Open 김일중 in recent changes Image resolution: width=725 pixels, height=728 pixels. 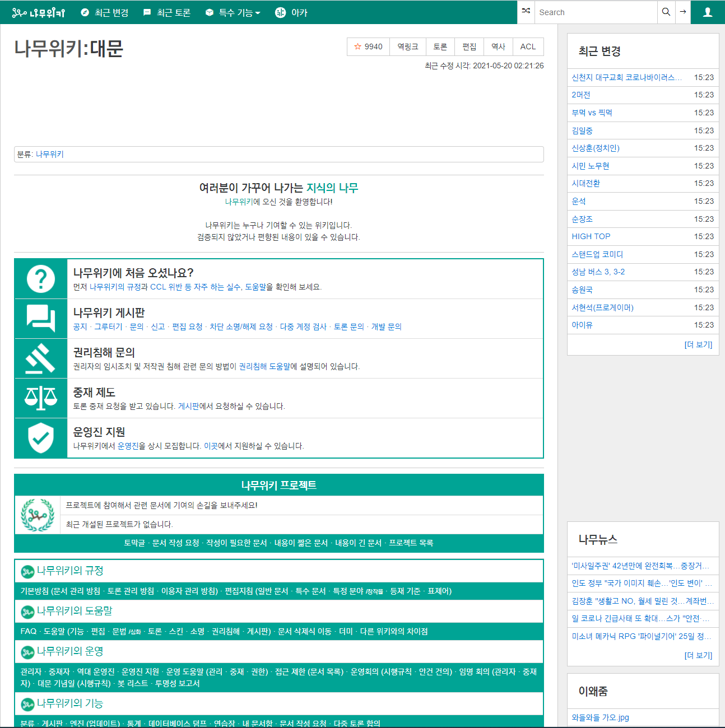[582, 130]
